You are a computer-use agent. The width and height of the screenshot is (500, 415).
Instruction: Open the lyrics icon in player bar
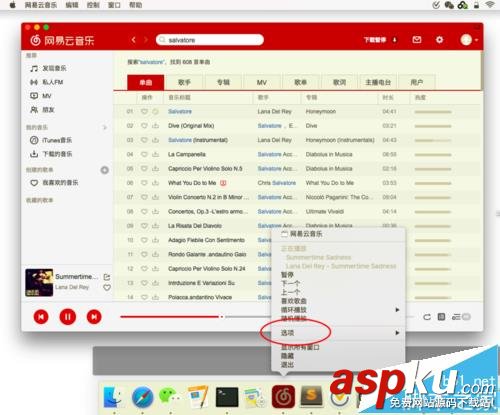pos(441,317)
